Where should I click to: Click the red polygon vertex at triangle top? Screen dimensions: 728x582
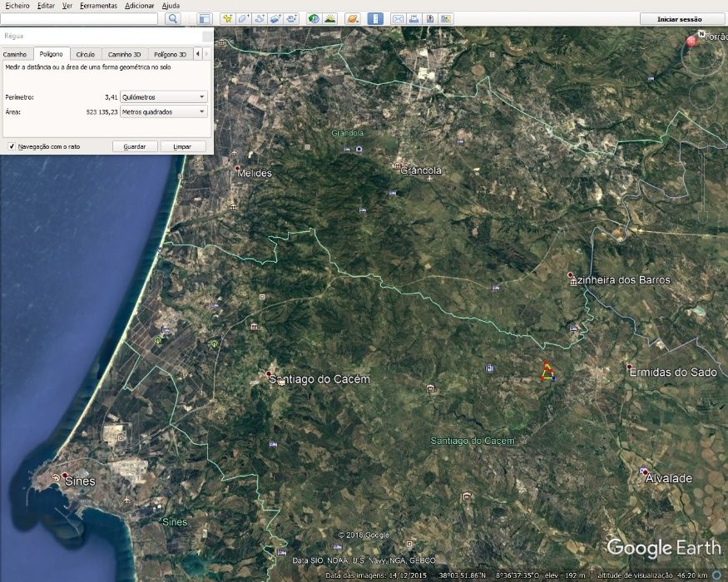coord(546,363)
